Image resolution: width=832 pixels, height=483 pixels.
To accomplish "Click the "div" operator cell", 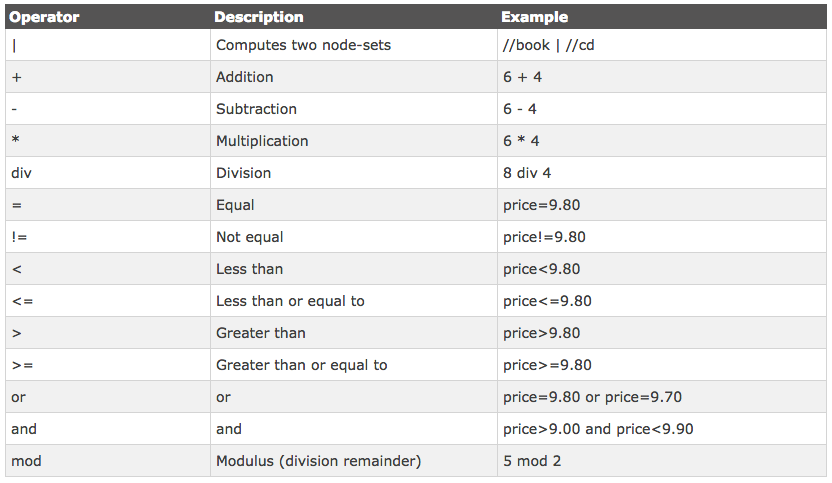I will point(22,173).
